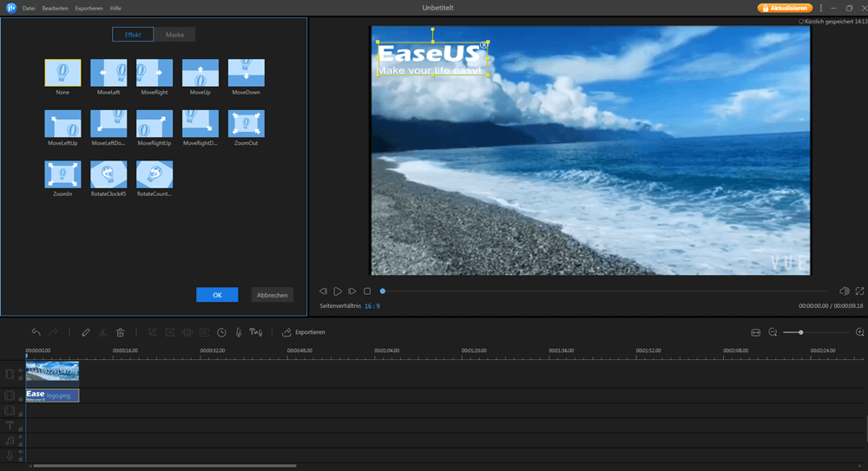The height and width of the screenshot is (471, 868).
Task: Fit timeline to window icon
Action: [755, 332]
